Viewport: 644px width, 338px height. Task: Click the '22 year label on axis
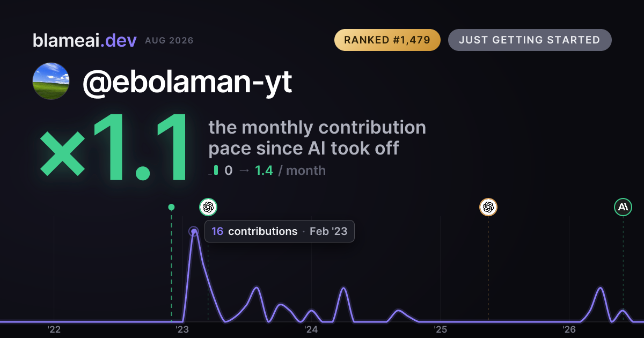[54, 329]
